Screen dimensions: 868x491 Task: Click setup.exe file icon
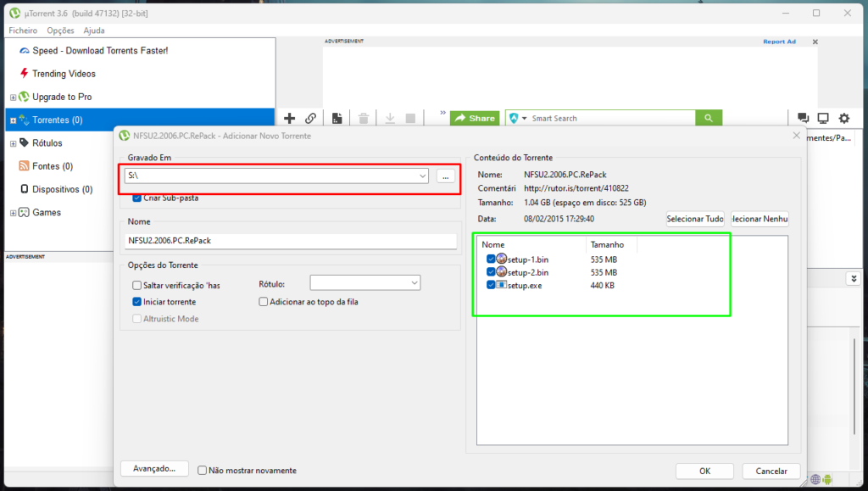tap(502, 285)
